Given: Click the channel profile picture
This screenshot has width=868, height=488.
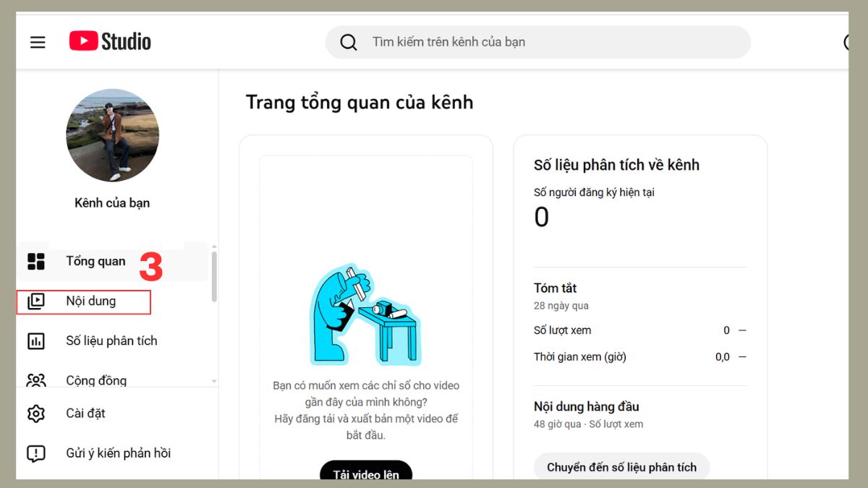Looking at the screenshot, I should 112,135.
